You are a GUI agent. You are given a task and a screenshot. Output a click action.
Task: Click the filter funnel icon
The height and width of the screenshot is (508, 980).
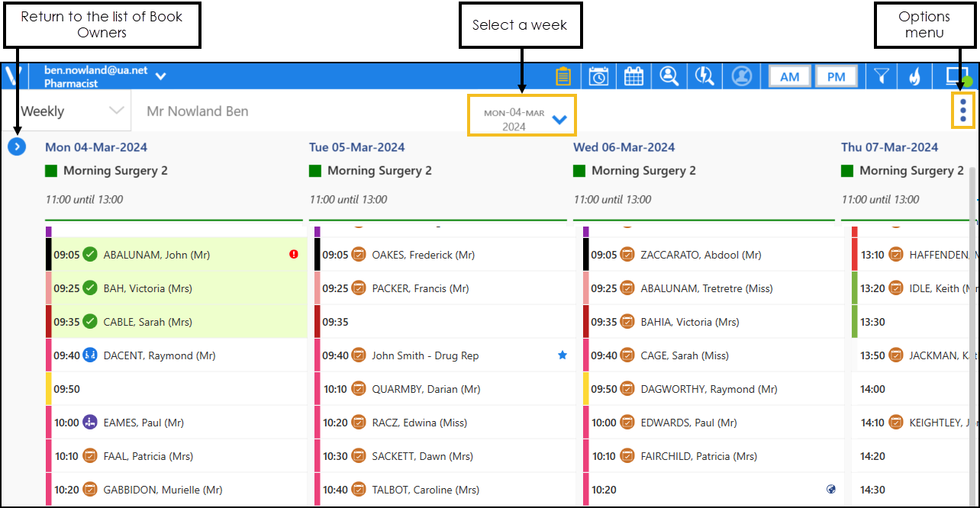point(882,76)
